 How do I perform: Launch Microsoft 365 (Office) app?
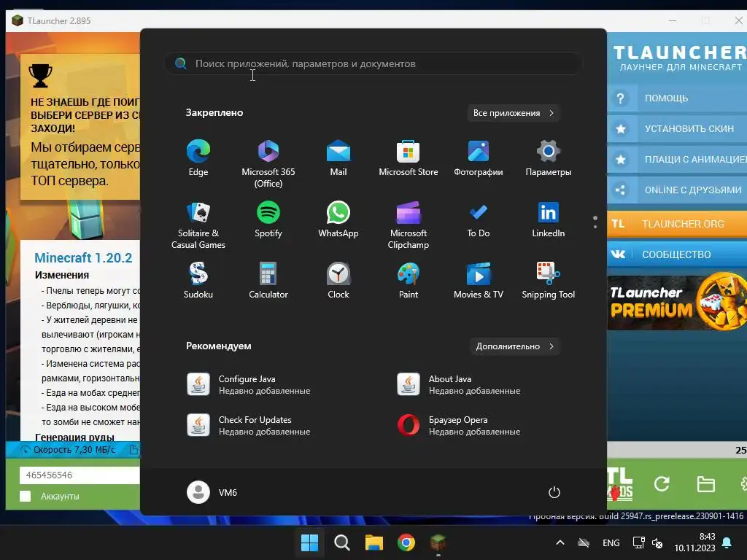tap(268, 164)
